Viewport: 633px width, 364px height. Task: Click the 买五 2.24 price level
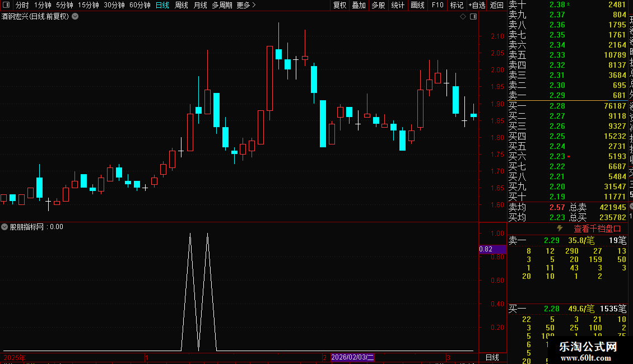557,147
